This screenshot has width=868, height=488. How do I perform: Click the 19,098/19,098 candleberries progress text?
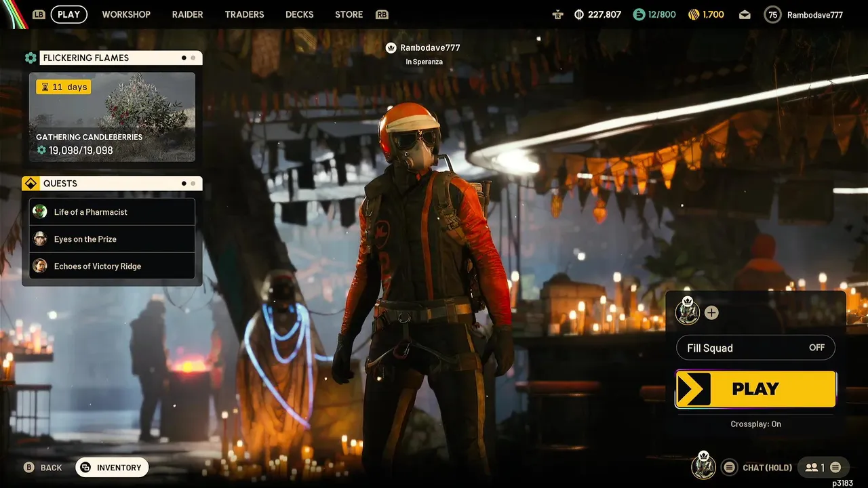tap(81, 150)
